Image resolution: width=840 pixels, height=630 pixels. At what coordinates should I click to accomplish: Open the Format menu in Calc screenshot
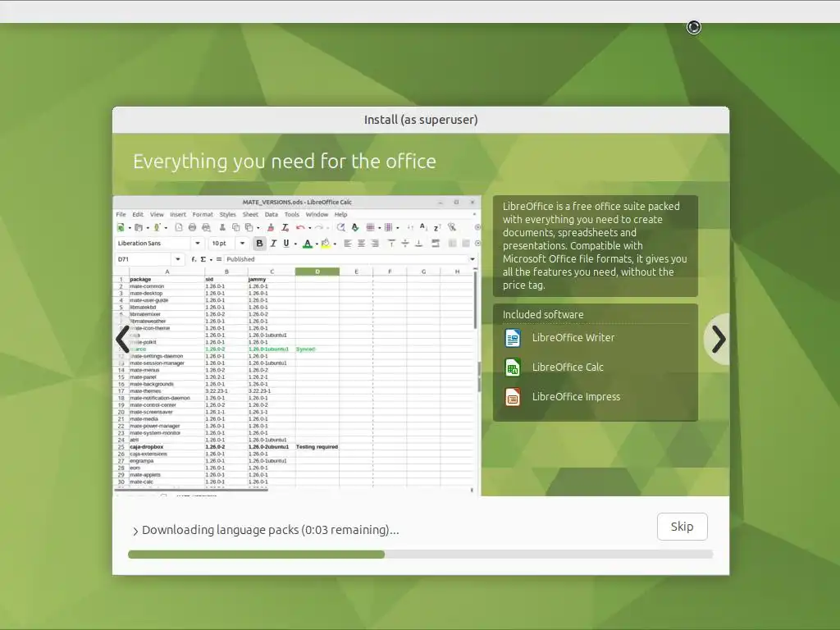[203, 214]
